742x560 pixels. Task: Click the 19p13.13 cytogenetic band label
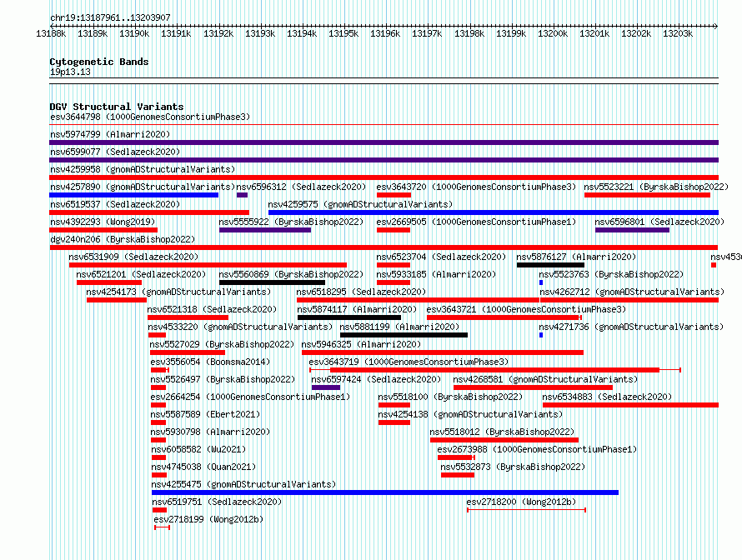coord(70,72)
